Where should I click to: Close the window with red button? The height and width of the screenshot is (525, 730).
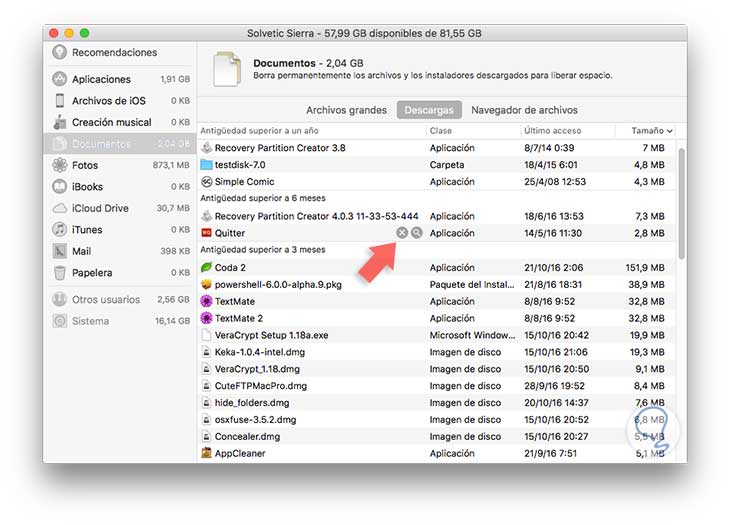coord(54,33)
